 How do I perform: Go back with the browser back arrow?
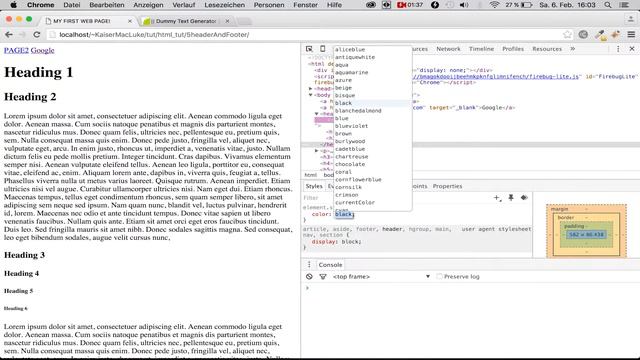(9, 35)
